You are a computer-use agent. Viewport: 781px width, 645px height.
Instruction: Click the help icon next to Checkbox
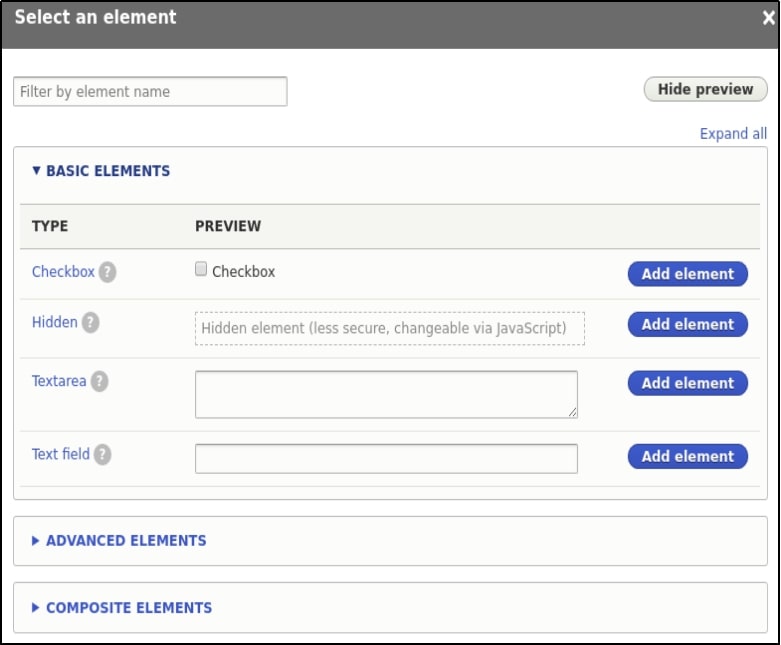click(x=107, y=272)
